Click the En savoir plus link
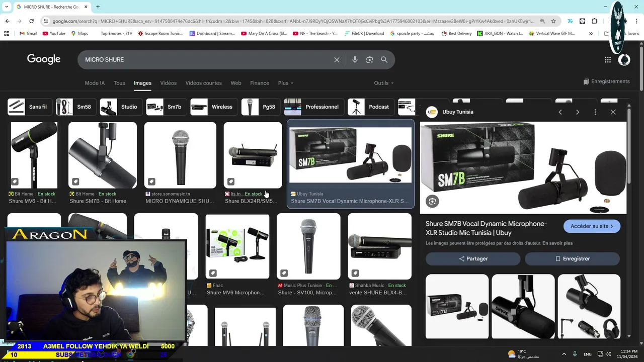This screenshot has height=362, width=644. click(x=557, y=243)
